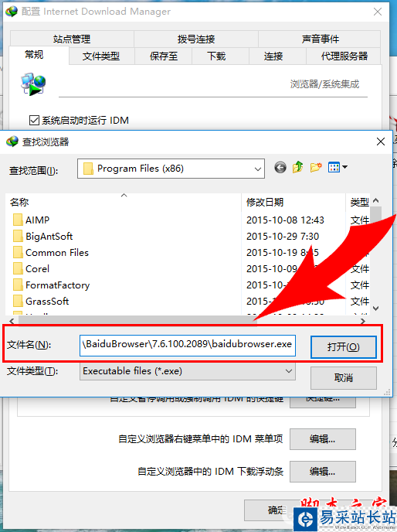
Task: Create a new folder icon
Action: 316,167
